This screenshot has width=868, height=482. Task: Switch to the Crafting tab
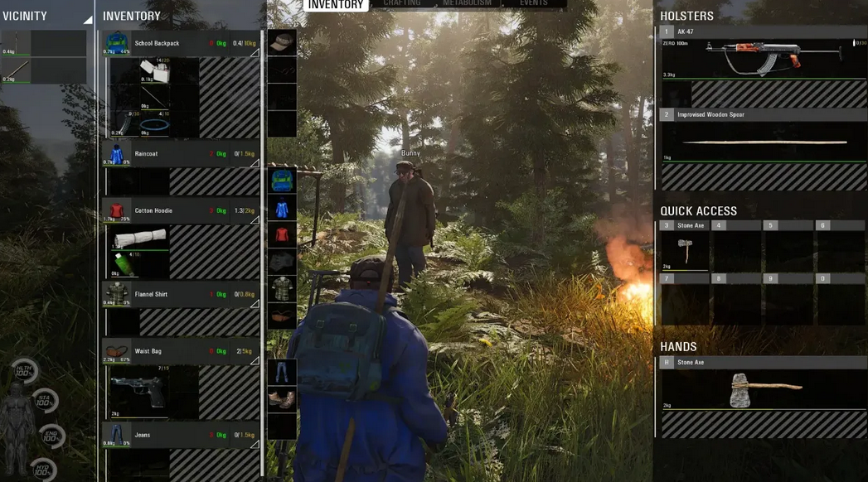tap(401, 3)
